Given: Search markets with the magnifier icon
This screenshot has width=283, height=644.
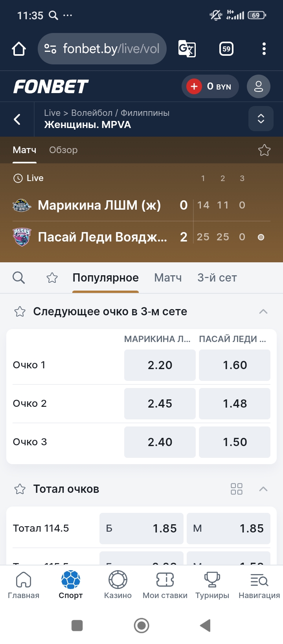Looking at the screenshot, I should pos(19,278).
